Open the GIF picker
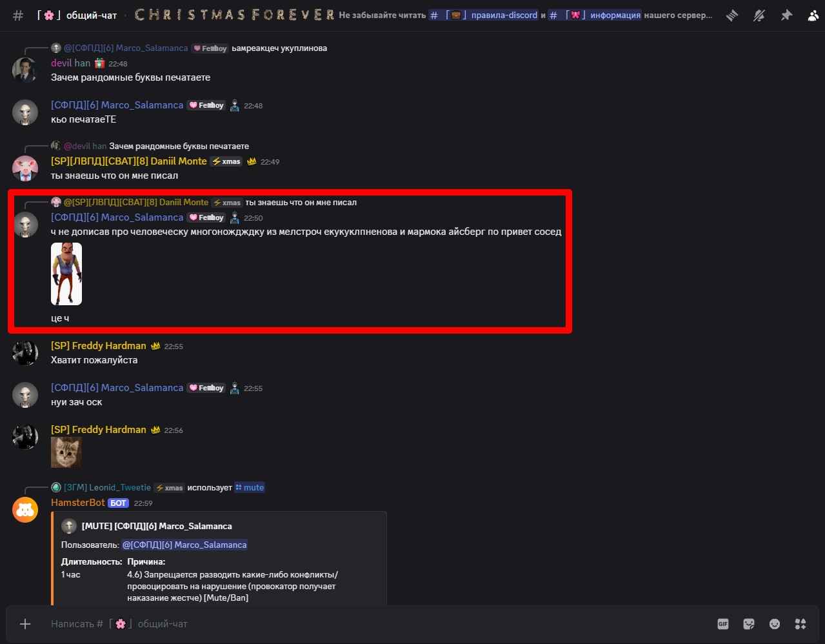The image size is (825, 644). 723,624
